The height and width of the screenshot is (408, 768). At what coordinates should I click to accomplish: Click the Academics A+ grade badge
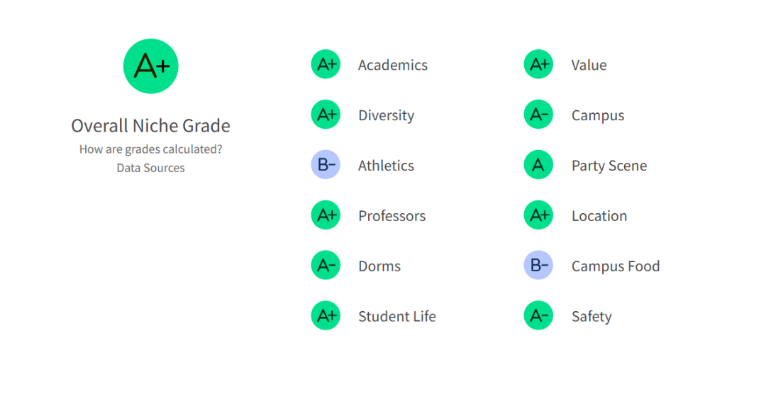(326, 65)
